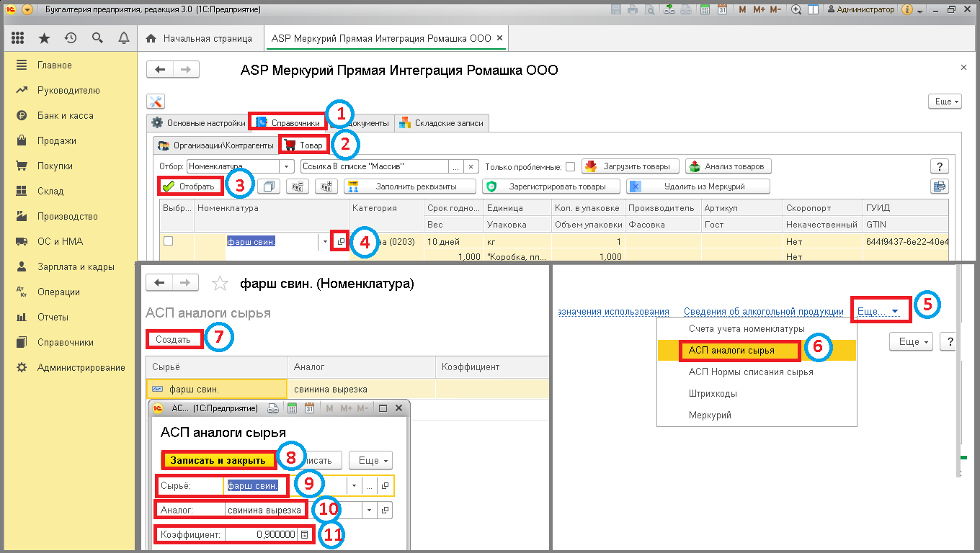Open the Справочники tab
The image size is (980, 553).
pos(288,123)
